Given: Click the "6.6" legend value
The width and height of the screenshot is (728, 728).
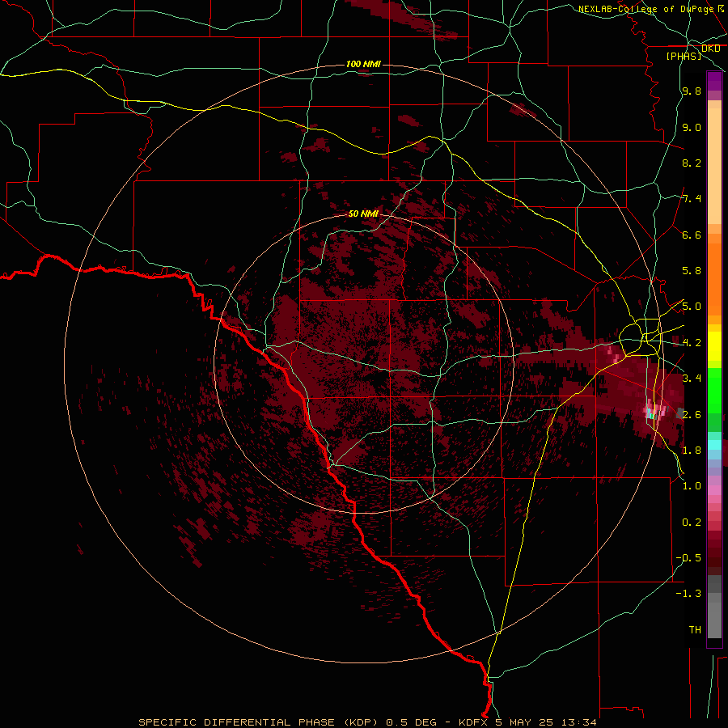Looking at the screenshot, I should (692, 235).
